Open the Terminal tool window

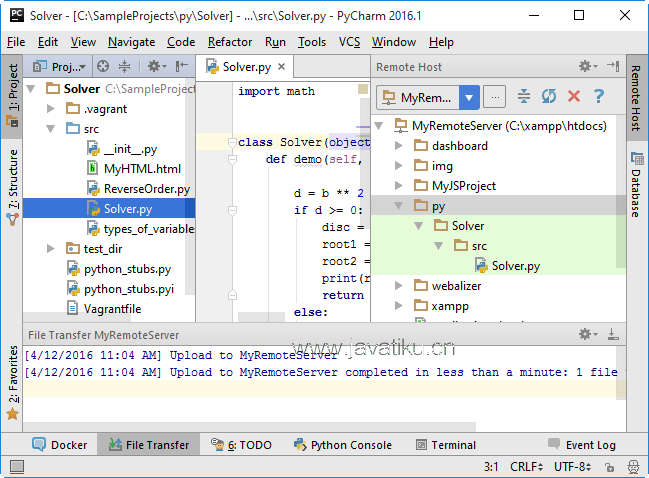pos(446,445)
